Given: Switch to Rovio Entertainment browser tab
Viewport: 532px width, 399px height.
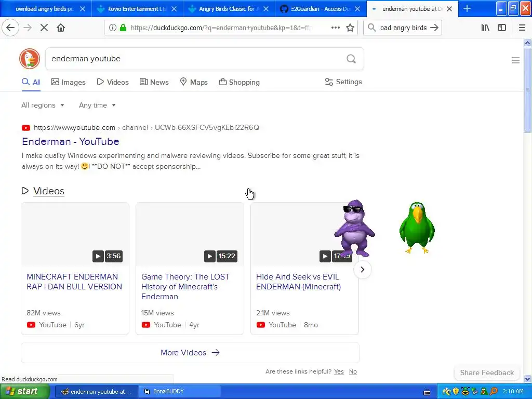Looking at the screenshot, I should coord(137,9).
